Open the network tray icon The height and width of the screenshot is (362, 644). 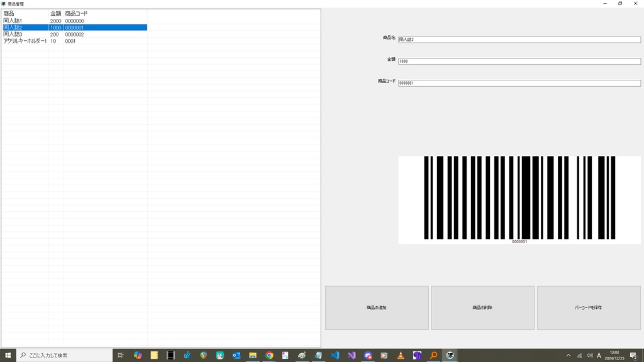click(579, 356)
